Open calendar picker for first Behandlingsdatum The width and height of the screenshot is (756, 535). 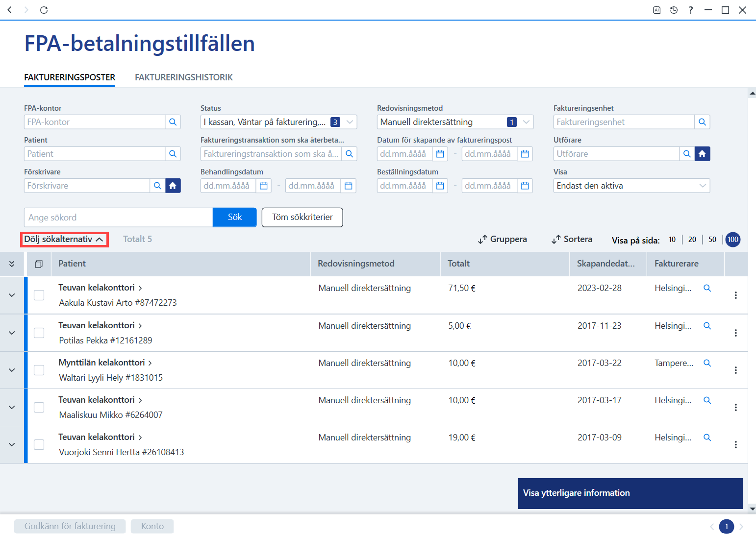tap(263, 186)
